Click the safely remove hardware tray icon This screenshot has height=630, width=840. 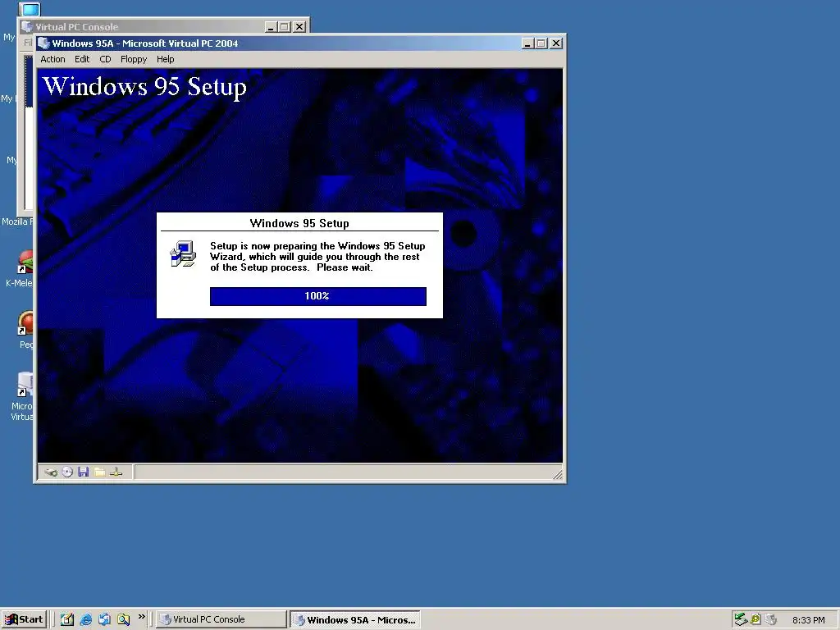[x=741, y=619]
